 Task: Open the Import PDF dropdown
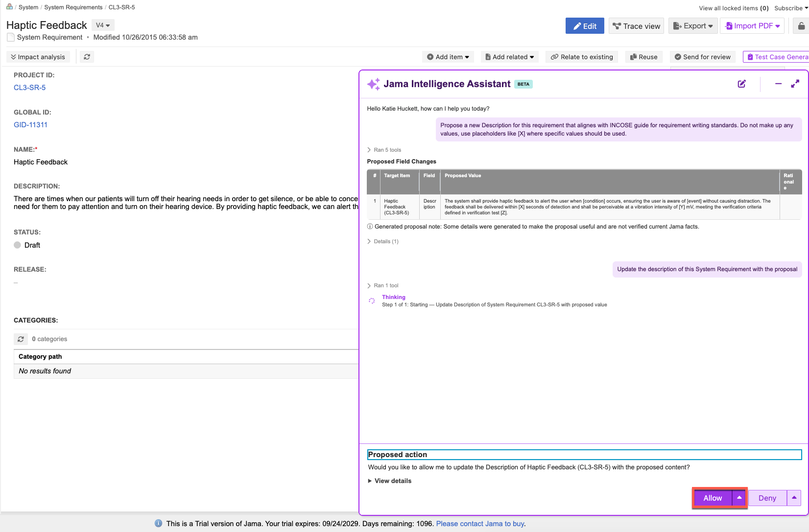[x=752, y=26]
